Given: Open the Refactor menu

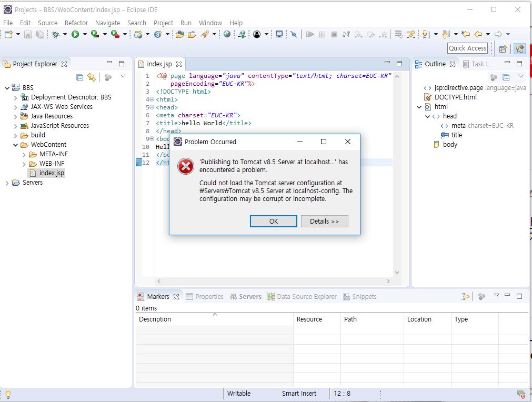Looking at the screenshot, I should click(76, 23).
